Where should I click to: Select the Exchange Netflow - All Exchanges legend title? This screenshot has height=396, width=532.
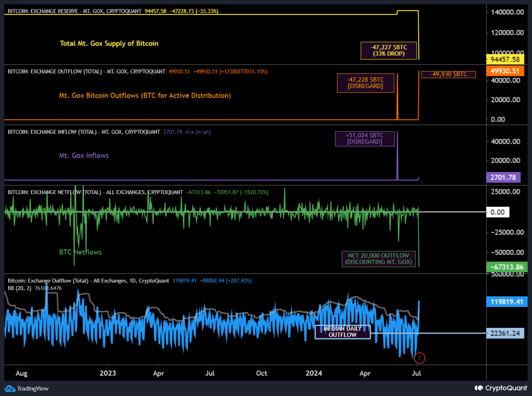point(95,192)
